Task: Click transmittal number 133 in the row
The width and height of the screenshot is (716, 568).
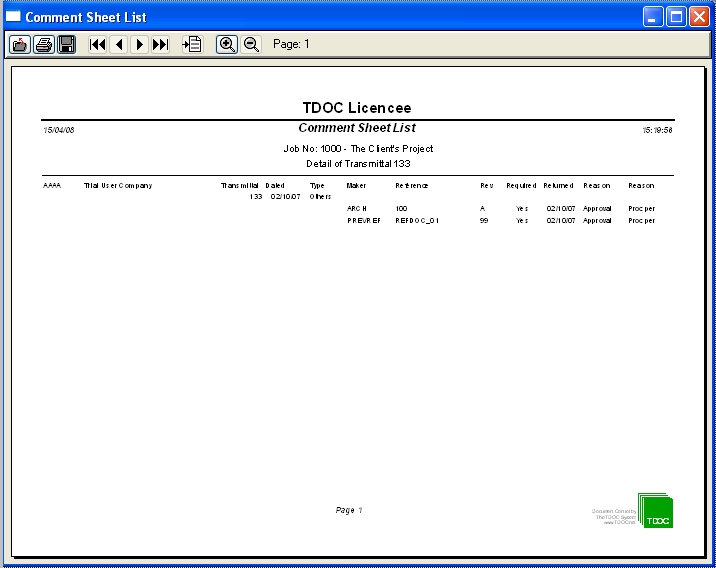Action: 256,196
